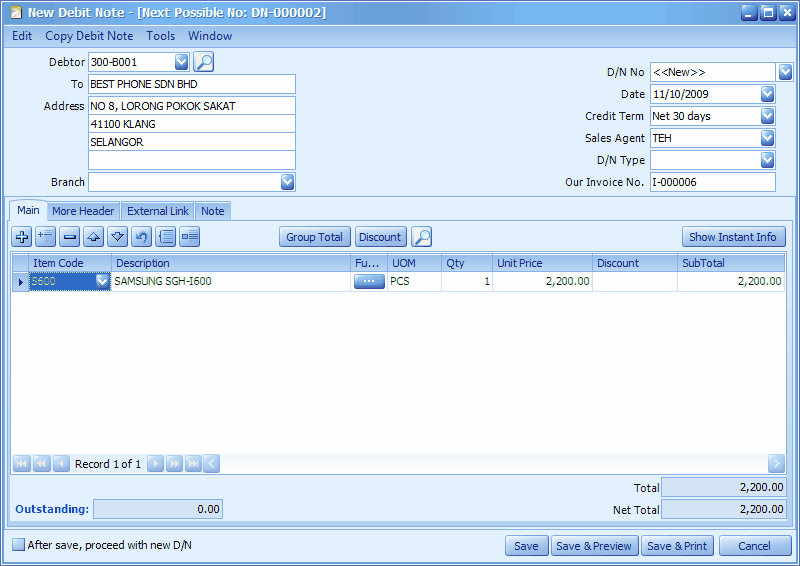
Task: Move the row down with down arrow
Action: tap(117, 237)
